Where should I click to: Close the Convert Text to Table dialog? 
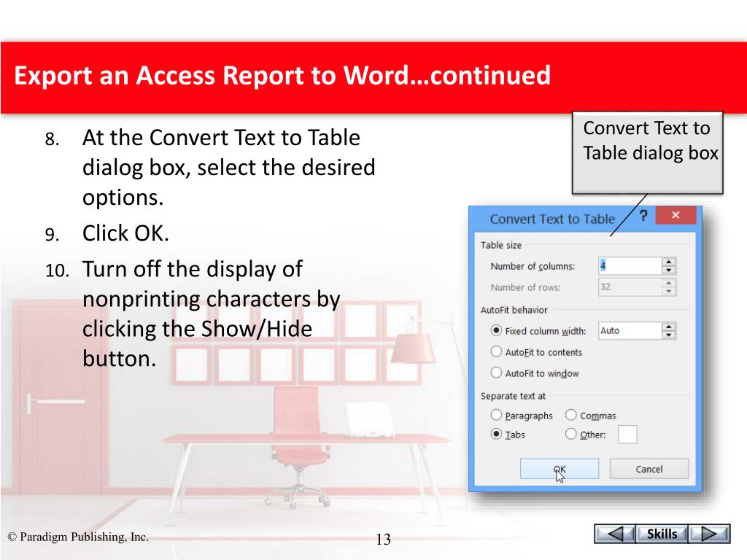click(x=676, y=215)
